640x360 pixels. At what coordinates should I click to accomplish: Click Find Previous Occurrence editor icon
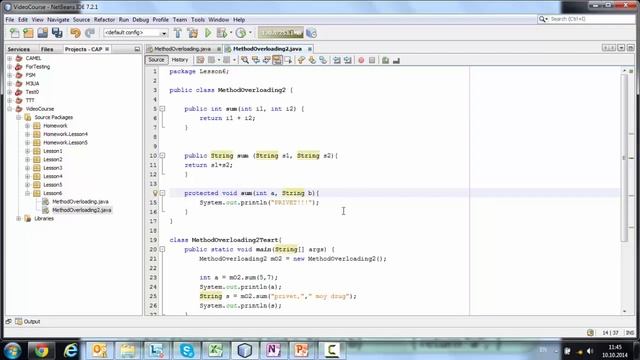(x=256, y=60)
